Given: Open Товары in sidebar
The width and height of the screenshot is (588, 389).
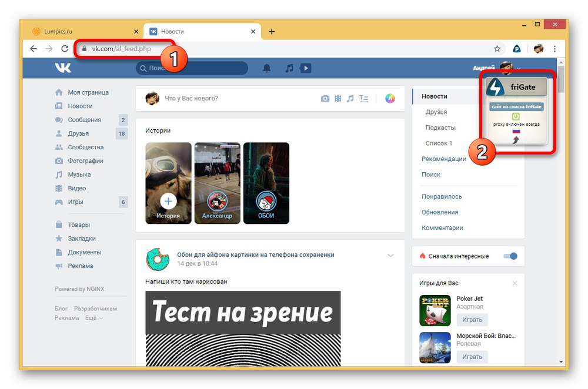Looking at the screenshot, I should (x=79, y=225).
